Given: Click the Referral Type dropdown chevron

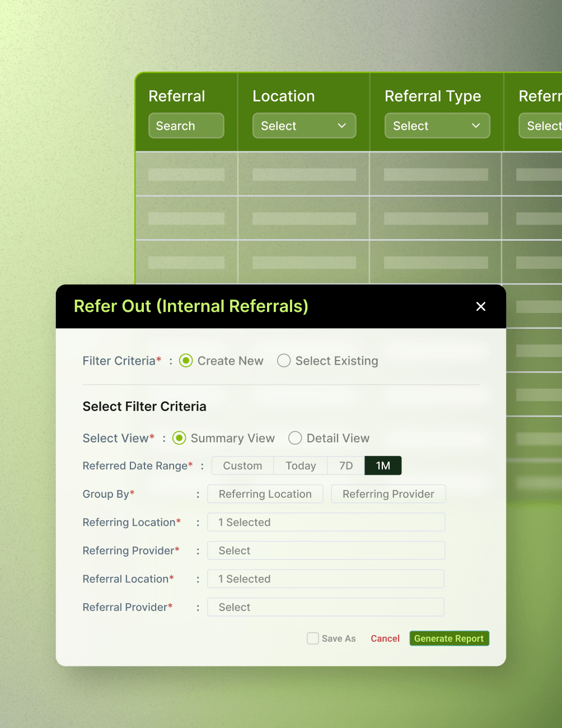Looking at the screenshot, I should pos(476,126).
